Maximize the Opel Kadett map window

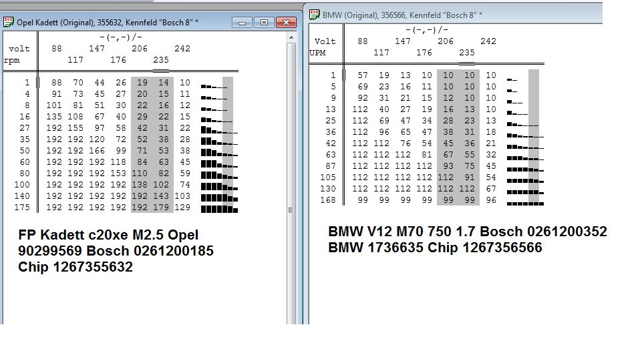tap(263, 22)
